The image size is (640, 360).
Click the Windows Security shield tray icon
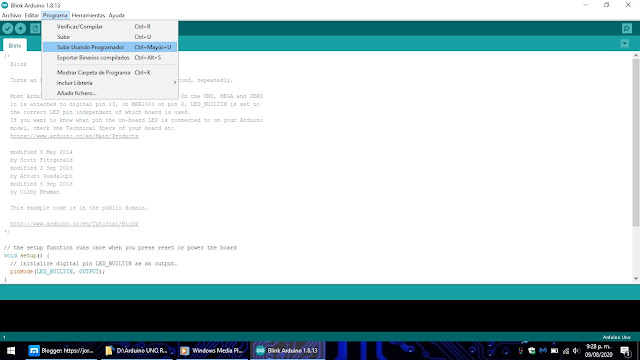(531, 351)
